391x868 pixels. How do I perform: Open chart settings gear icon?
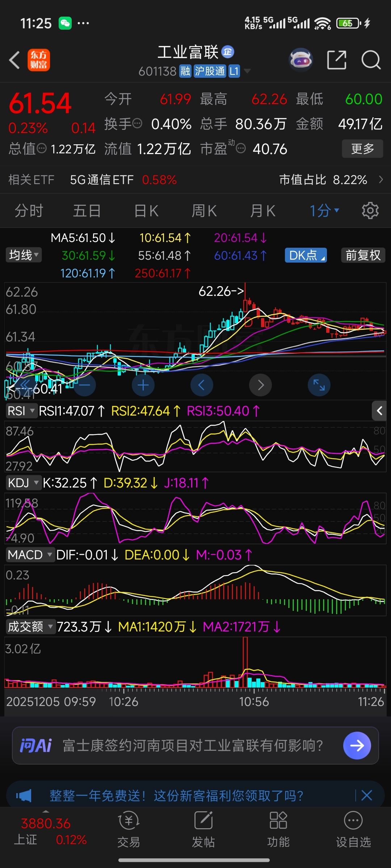[x=370, y=210]
